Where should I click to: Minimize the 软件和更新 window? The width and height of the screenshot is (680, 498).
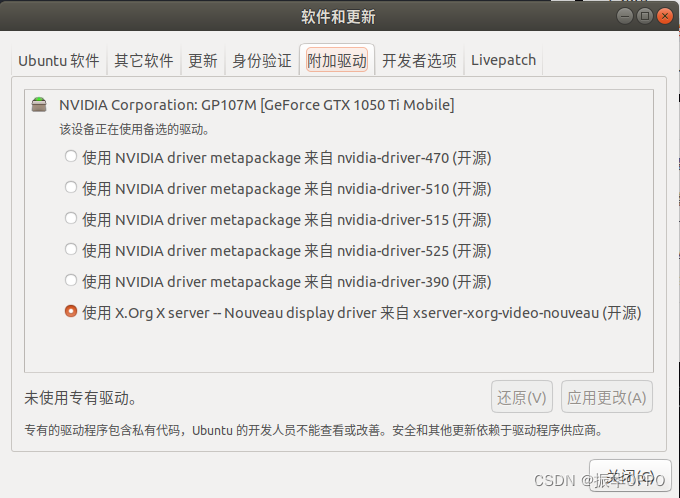point(625,16)
